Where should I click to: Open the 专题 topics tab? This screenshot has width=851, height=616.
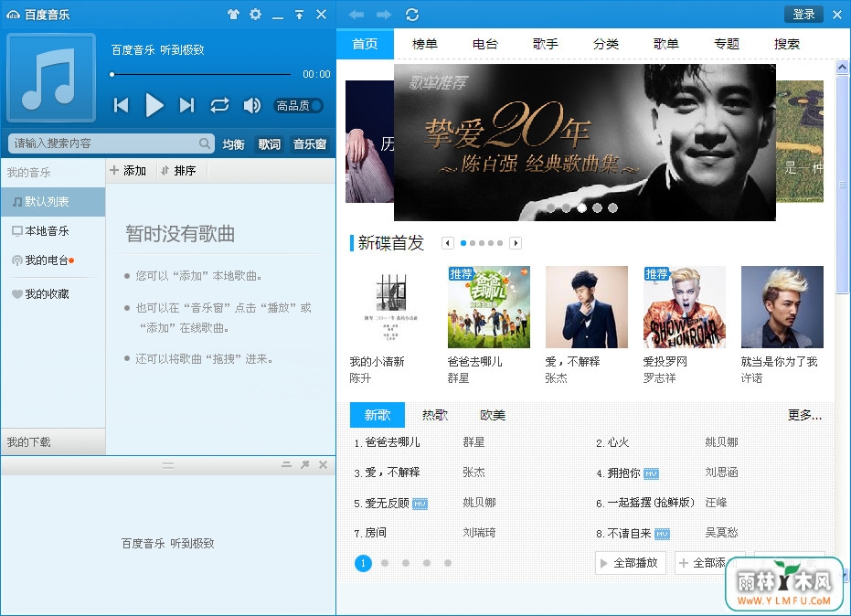pos(727,44)
